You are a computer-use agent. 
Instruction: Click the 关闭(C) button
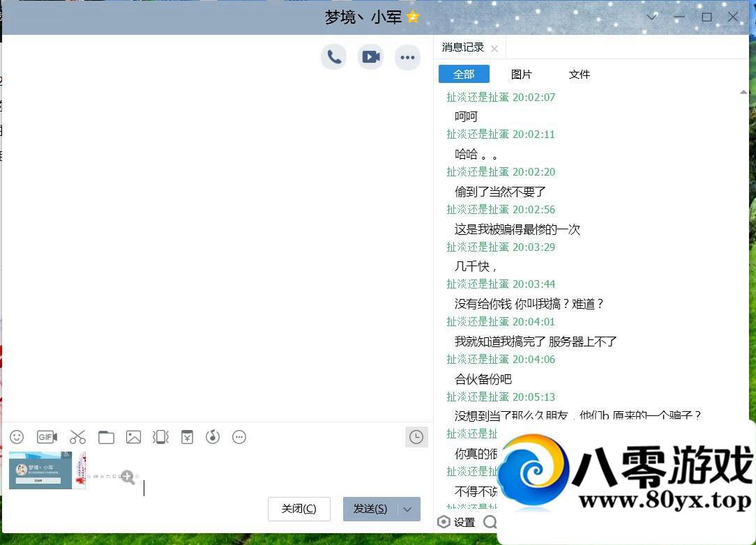299,509
